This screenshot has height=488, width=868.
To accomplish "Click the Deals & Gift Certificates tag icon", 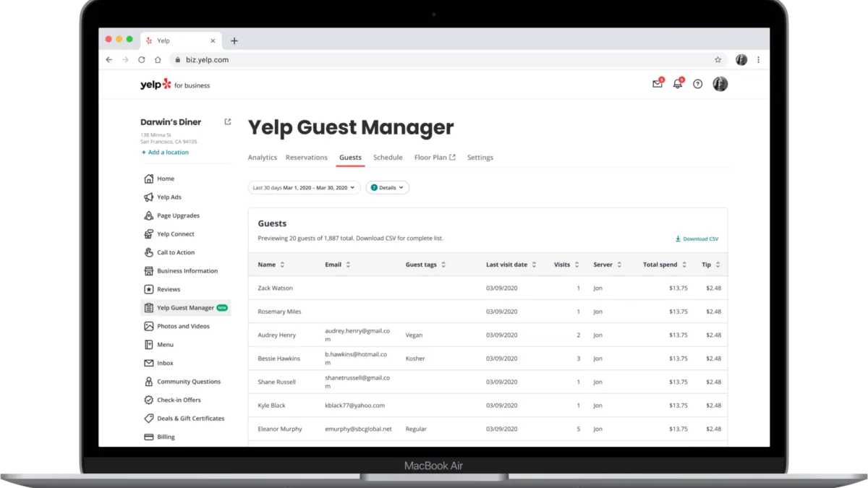I will coord(149,419).
